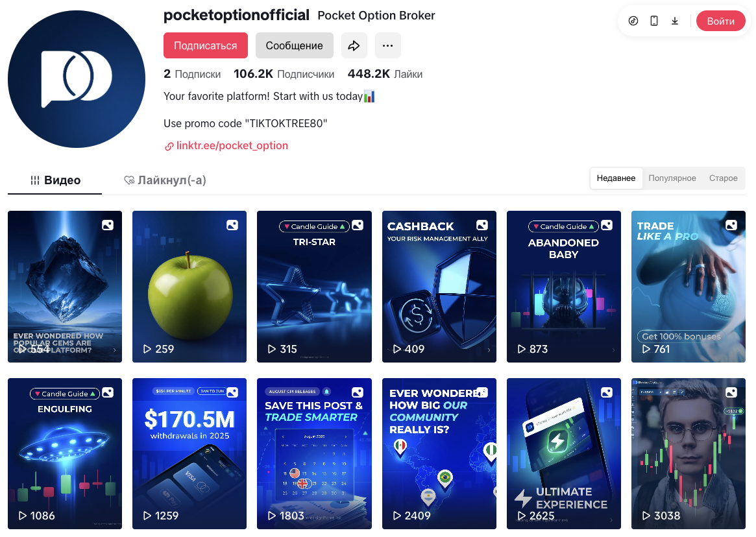This screenshot has height=537, width=756.
Task: Click the download app icon
Action: pos(674,21)
